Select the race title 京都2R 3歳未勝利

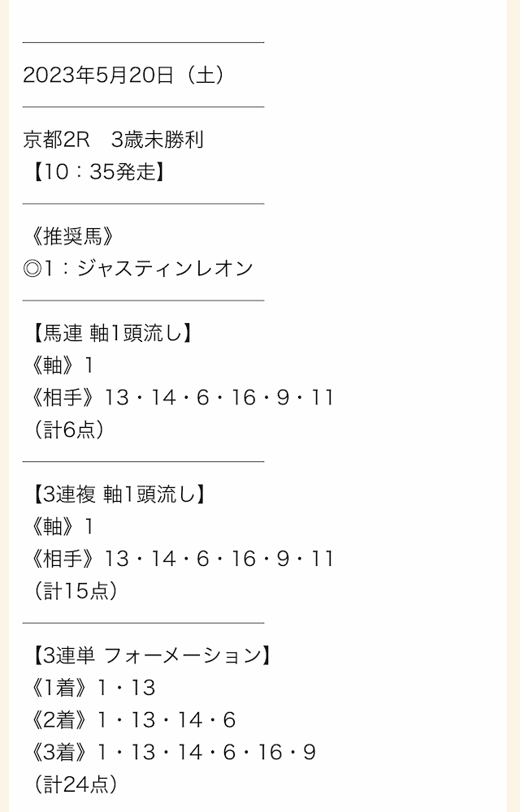click(114, 140)
